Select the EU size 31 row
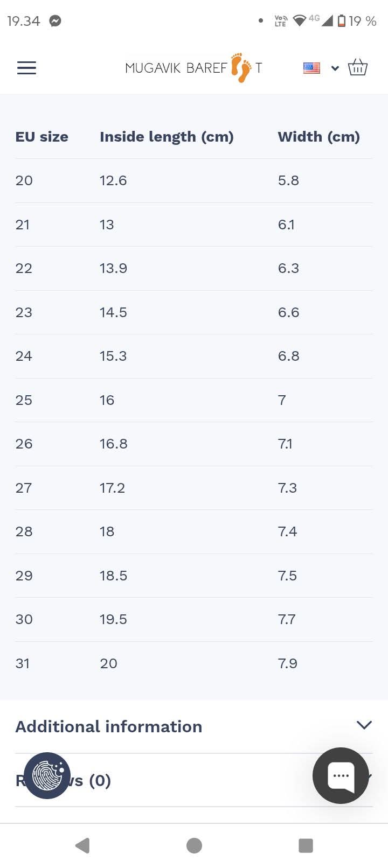Viewport: 388px width, 868px height. pyautogui.click(x=23, y=663)
